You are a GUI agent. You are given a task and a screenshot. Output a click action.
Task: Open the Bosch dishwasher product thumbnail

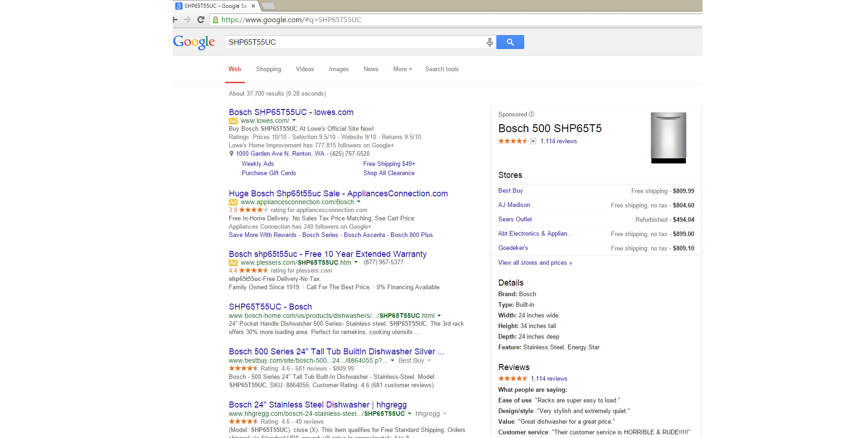pos(668,138)
